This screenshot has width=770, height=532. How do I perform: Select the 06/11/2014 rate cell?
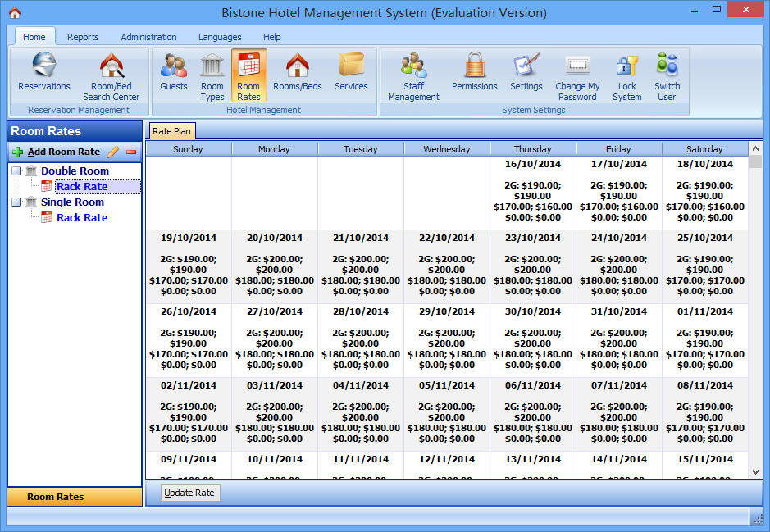pyautogui.click(x=533, y=414)
